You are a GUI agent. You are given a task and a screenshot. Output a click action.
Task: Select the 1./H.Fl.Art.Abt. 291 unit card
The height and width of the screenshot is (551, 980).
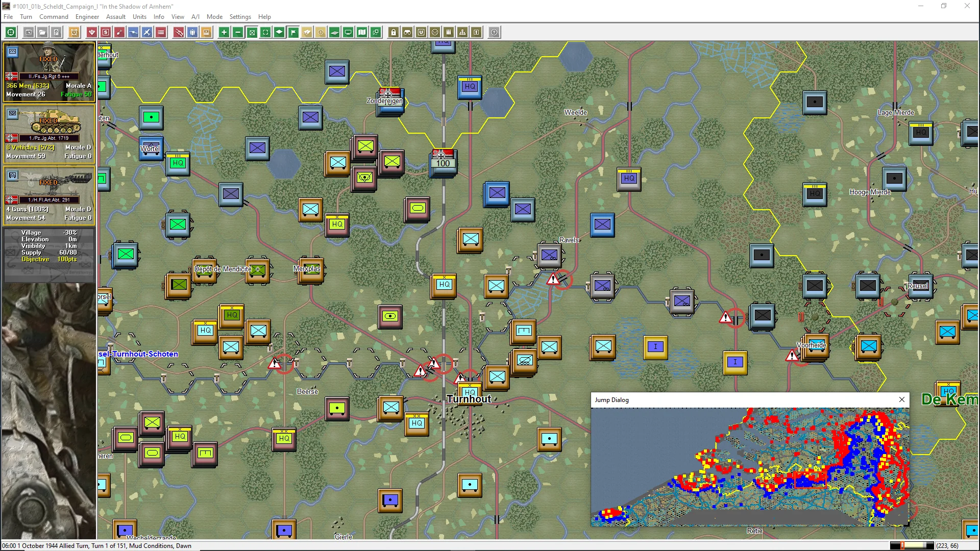(49, 195)
